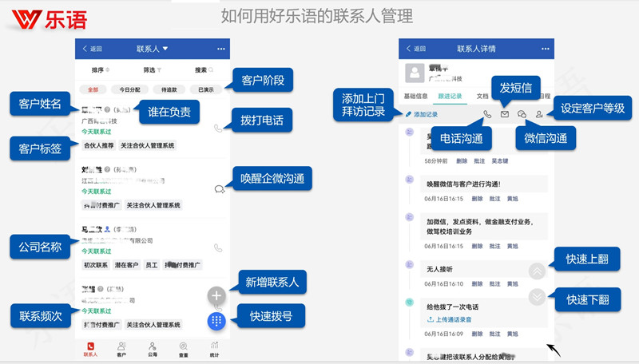Tap 批注 on the 无人接听 record
Image resolution: width=639 pixels, height=364 pixels.
pos(494,284)
